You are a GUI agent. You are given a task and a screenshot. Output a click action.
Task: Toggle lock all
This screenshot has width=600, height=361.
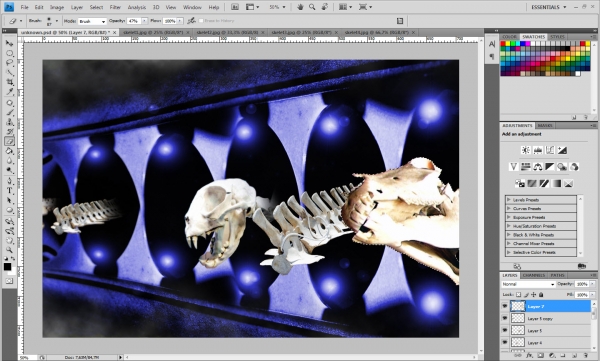(x=541, y=294)
